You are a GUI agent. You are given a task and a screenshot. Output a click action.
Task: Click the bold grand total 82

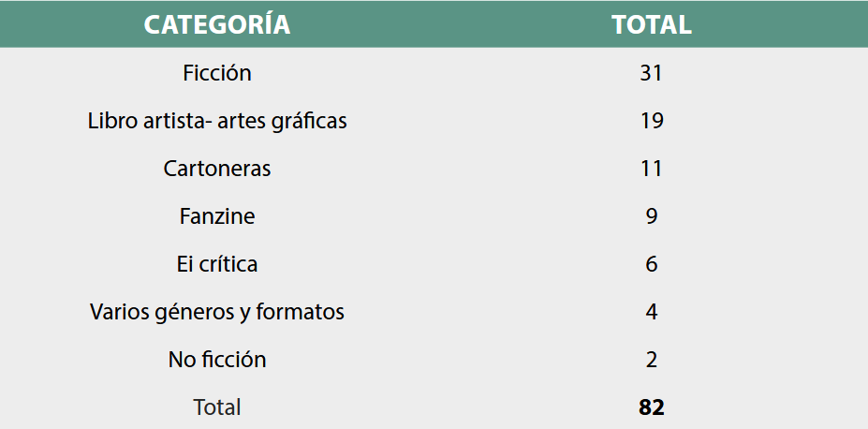pos(652,407)
